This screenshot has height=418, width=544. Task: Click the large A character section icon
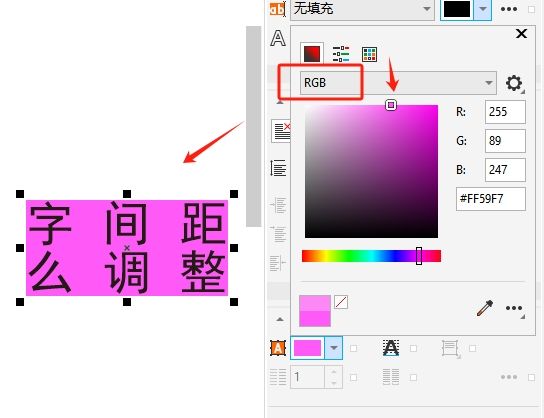[x=278, y=38]
